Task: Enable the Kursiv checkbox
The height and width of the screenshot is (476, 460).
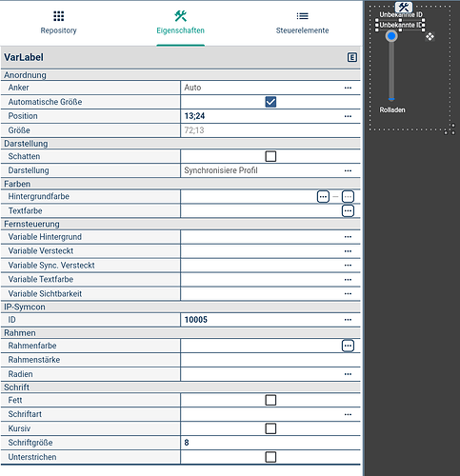Action: [x=270, y=428]
